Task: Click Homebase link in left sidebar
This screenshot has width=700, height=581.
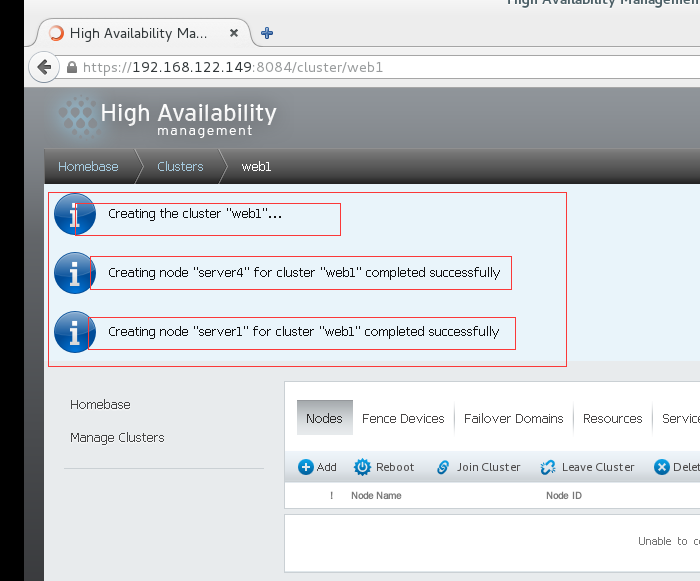Action: [100, 404]
